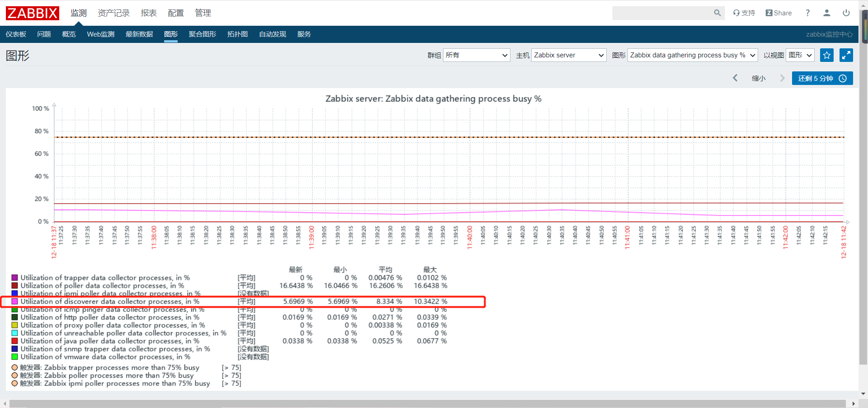The image size is (868, 408).
Task: Switch to 自动发现 submenu
Action: [x=273, y=34]
